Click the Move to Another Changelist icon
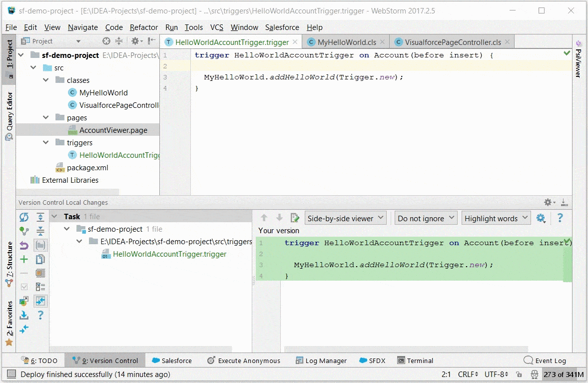Screen dimensions: 588x383 [x=24, y=301]
